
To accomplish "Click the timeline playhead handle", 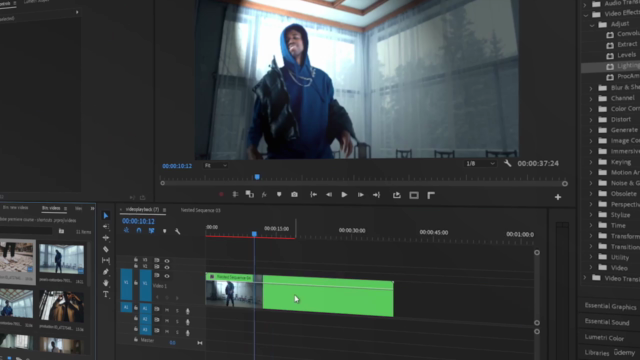I will click(254, 234).
